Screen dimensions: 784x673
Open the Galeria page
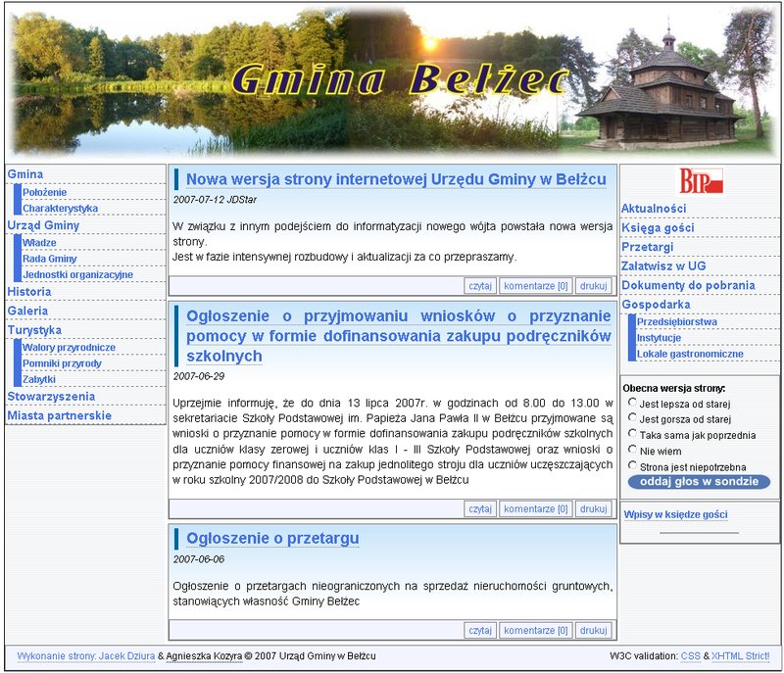27,311
